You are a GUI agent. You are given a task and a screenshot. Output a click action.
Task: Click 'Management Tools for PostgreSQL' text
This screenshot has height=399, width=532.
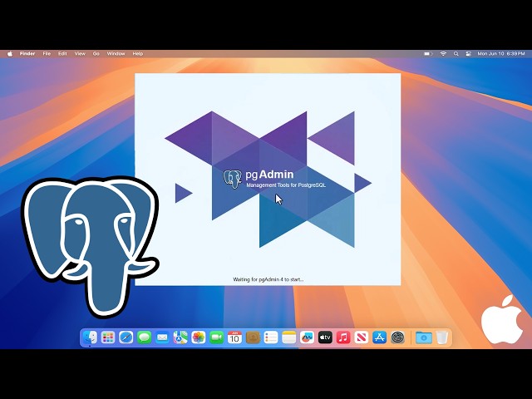coord(286,185)
